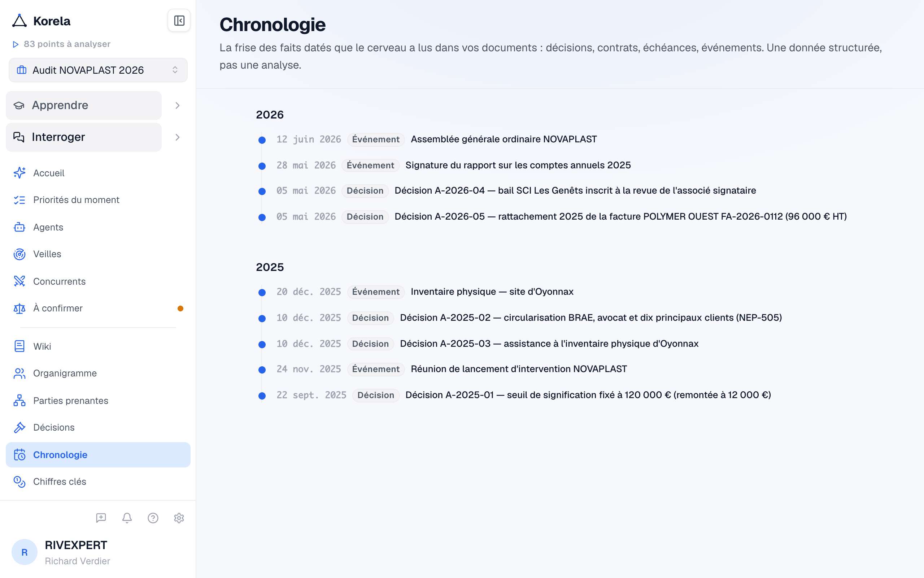Open Chiffres clés

click(98, 482)
